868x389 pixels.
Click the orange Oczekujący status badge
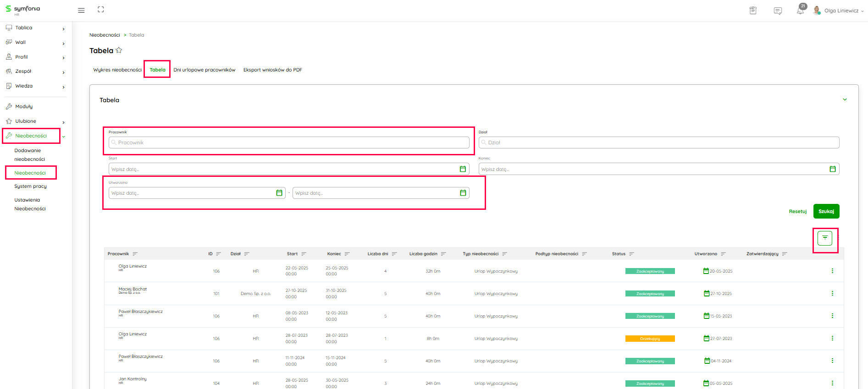coord(650,339)
